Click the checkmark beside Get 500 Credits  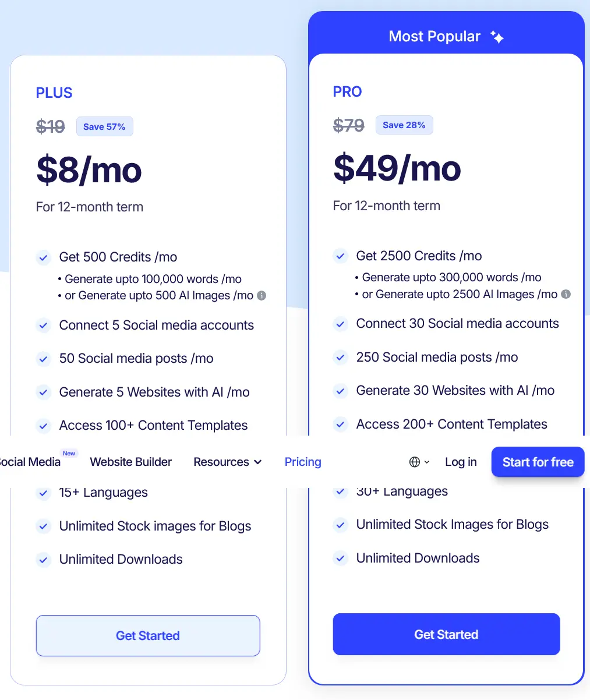pyautogui.click(x=43, y=257)
